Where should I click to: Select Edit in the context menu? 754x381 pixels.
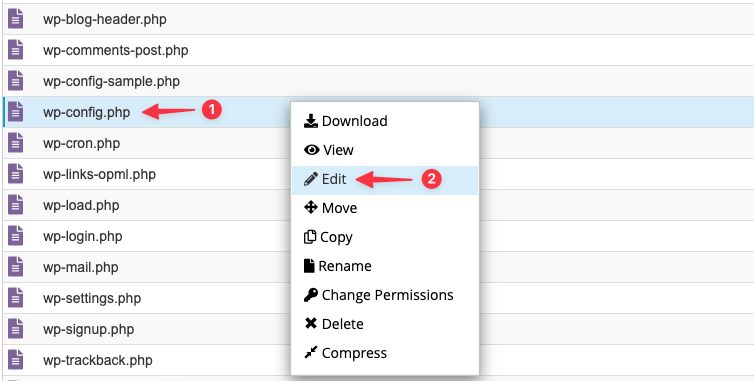point(385,180)
